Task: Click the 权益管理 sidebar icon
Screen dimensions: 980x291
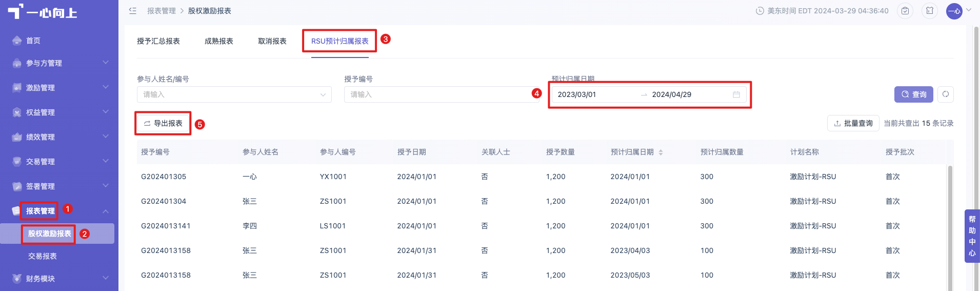Action: point(16,112)
